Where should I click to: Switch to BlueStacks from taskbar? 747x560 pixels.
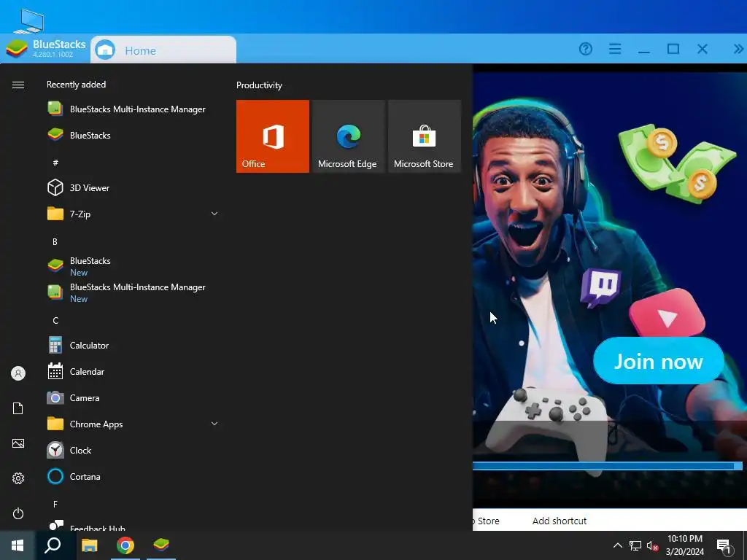(x=161, y=544)
